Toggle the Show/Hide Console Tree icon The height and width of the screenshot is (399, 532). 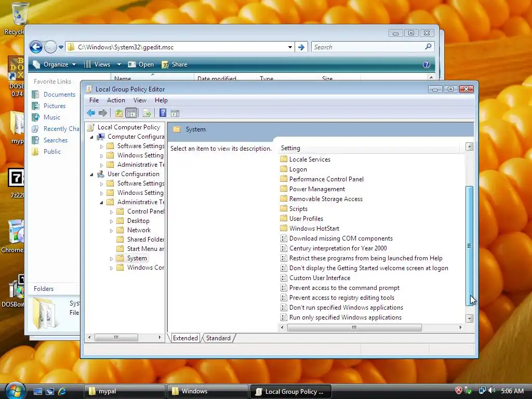click(x=131, y=113)
